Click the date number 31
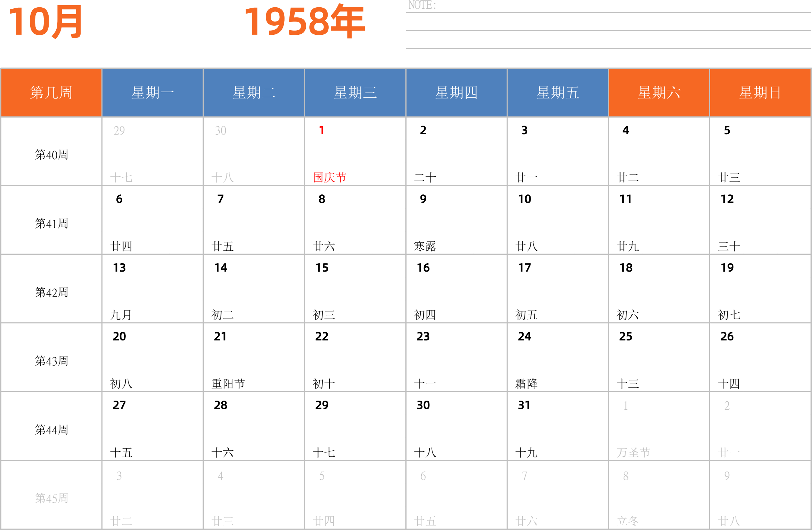The width and height of the screenshot is (812, 530). 524,405
